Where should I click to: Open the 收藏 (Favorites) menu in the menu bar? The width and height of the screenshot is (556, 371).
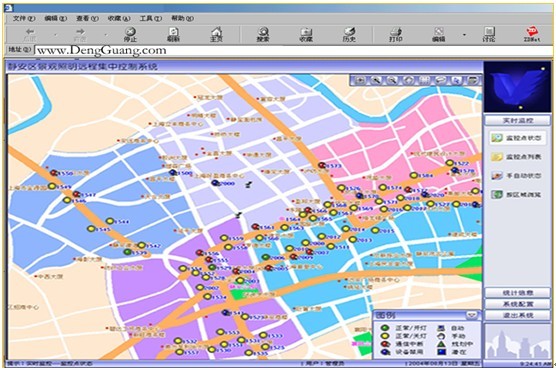(x=119, y=18)
